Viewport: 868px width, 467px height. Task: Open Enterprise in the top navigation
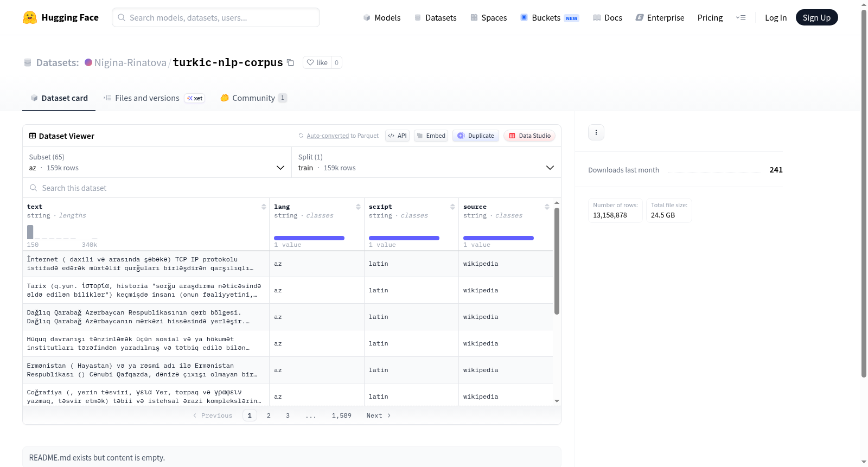click(x=660, y=17)
